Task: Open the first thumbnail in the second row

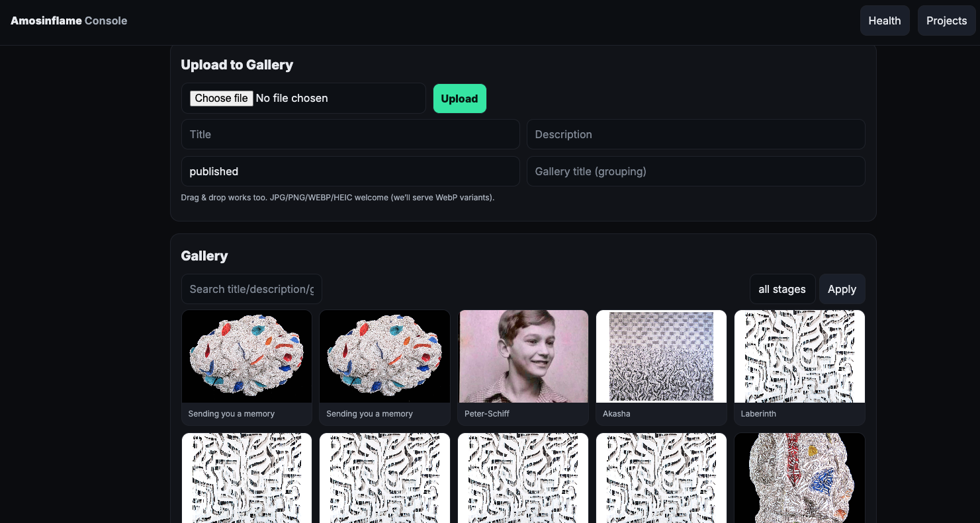Action: coord(246,478)
